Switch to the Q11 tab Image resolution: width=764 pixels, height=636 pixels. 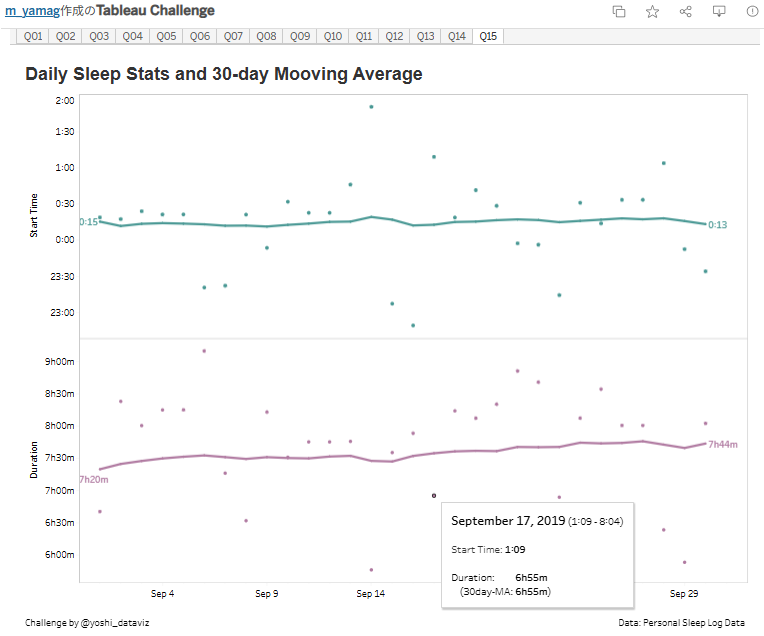[x=363, y=36]
